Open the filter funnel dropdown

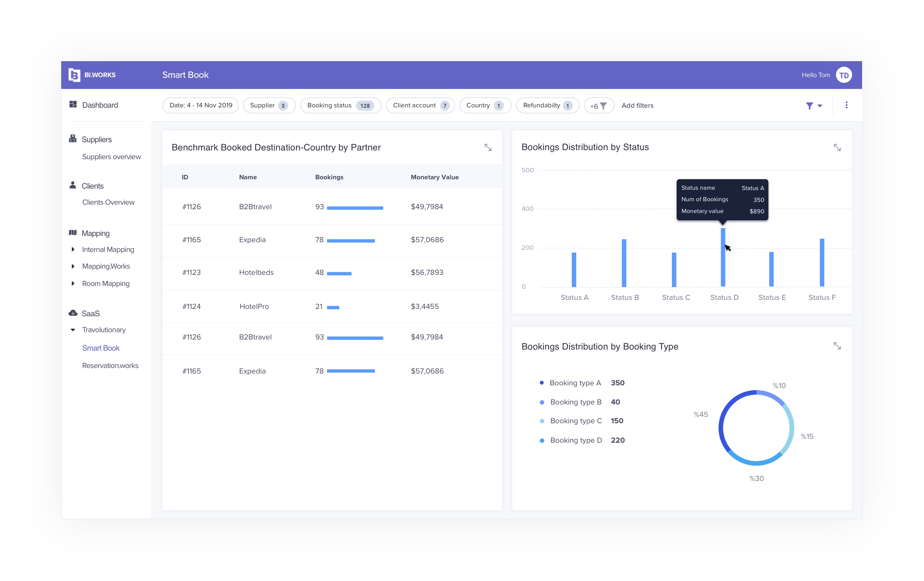click(x=813, y=105)
